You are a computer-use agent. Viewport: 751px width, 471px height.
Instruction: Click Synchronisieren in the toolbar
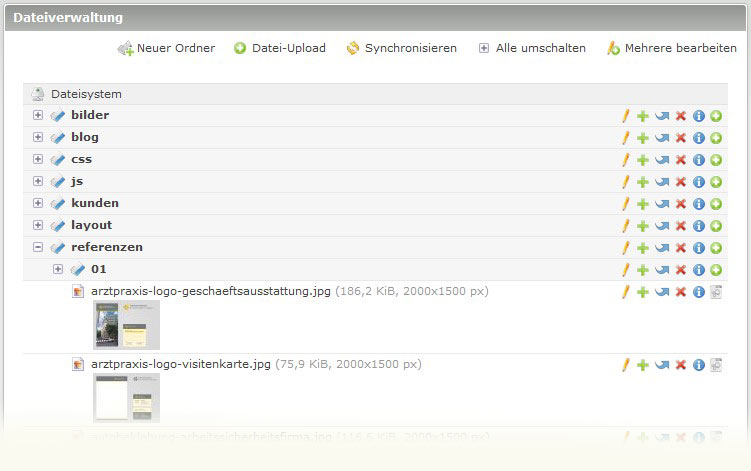tap(401, 48)
